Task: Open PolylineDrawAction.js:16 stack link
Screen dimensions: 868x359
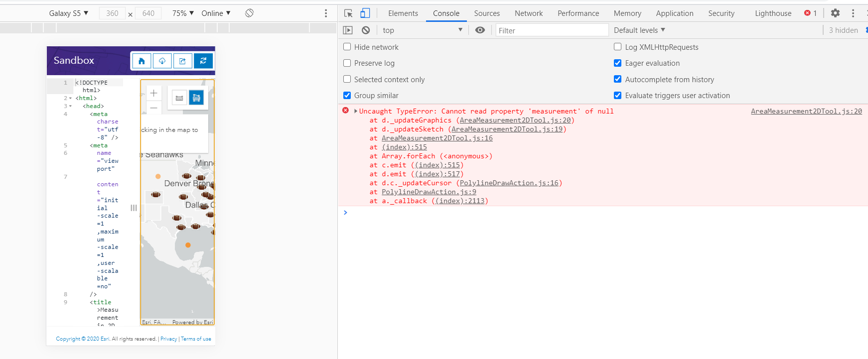Action: point(509,183)
